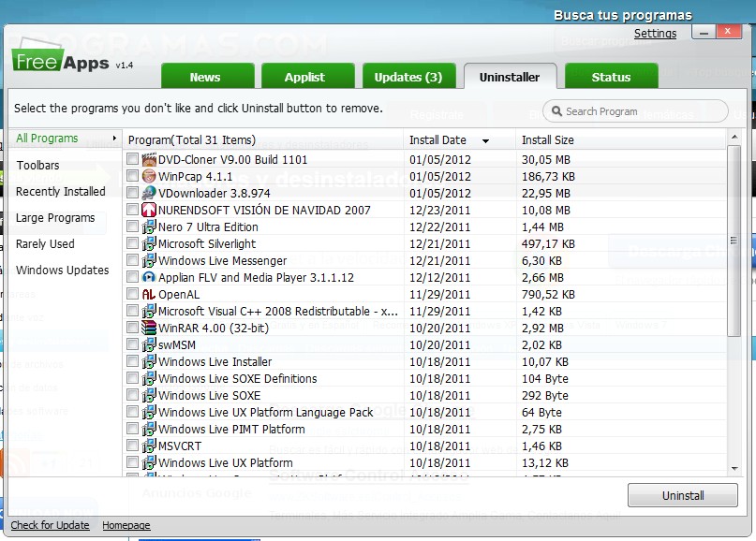This screenshot has width=756, height=541.
Task: Toggle the Install Date sort arrow
Action: pyautogui.click(x=485, y=141)
